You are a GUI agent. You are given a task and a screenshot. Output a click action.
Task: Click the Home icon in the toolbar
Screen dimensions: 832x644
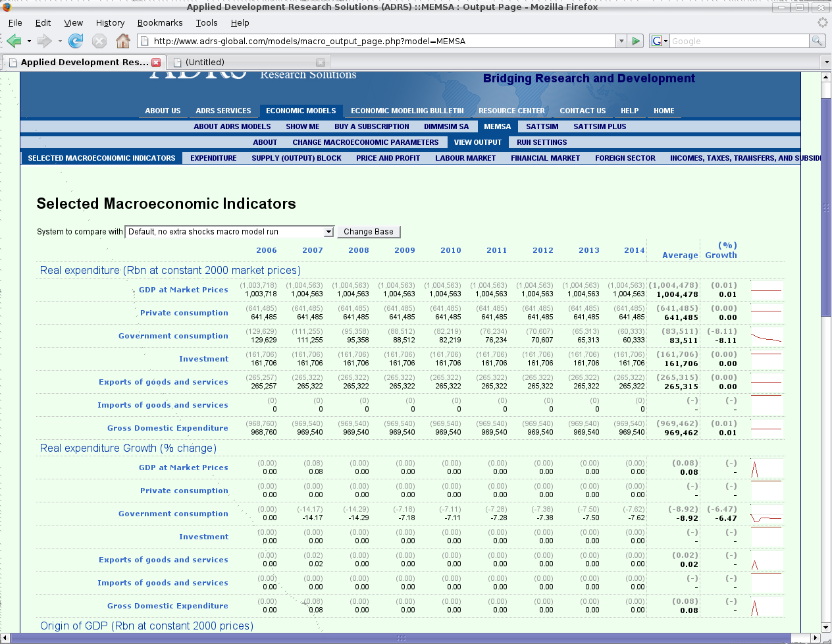click(122, 41)
